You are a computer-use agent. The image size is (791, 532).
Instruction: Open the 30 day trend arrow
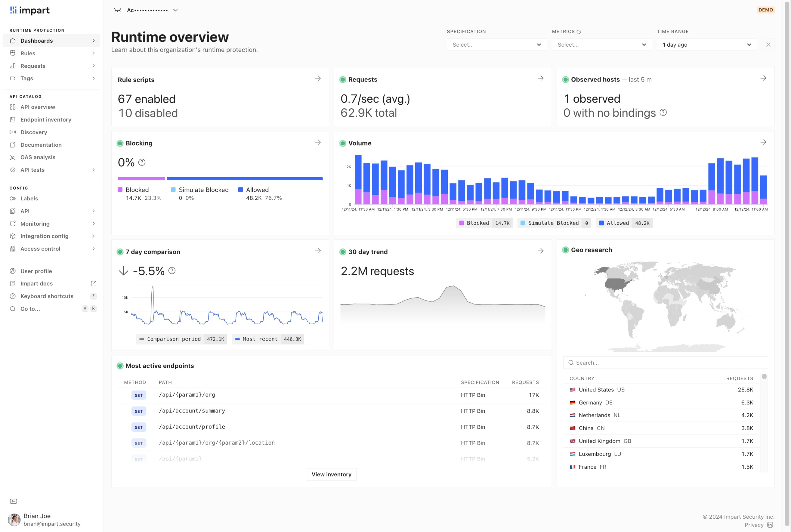coord(540,251)
